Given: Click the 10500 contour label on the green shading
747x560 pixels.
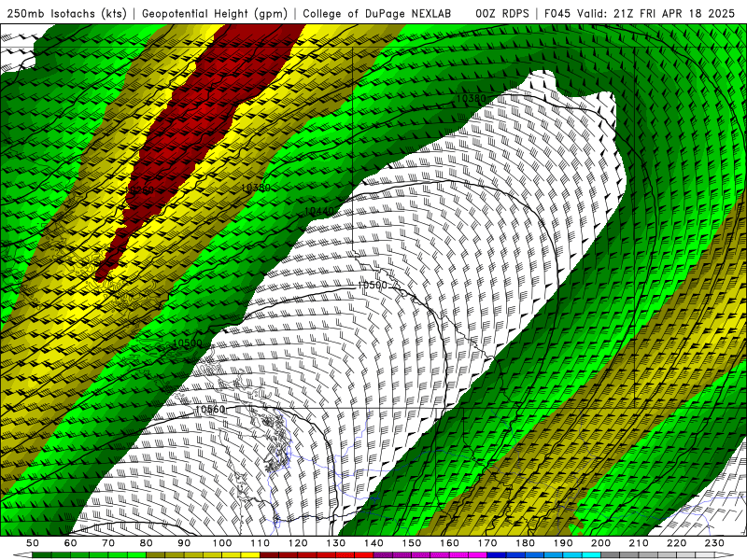Looking at the screenshot, I should [188, 343].
